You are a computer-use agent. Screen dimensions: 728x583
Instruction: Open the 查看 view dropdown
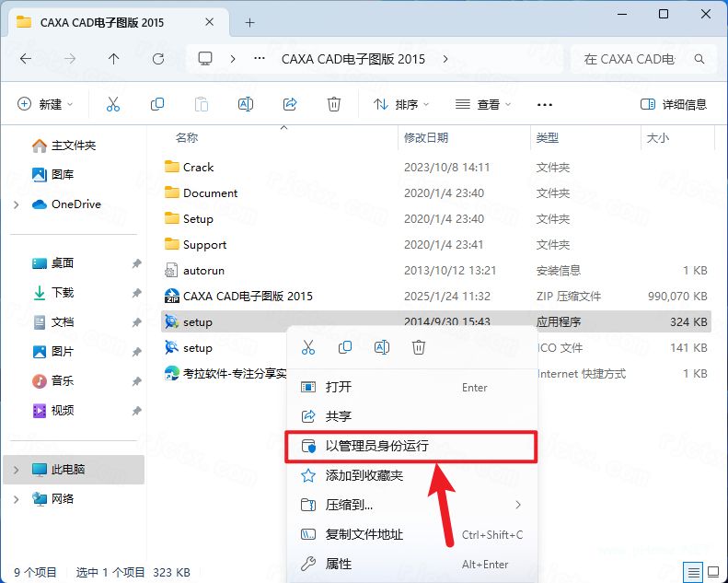point(483,104)
